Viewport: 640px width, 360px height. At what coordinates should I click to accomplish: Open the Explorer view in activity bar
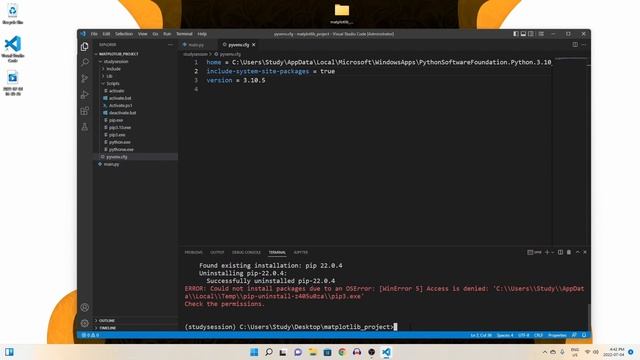84,47
